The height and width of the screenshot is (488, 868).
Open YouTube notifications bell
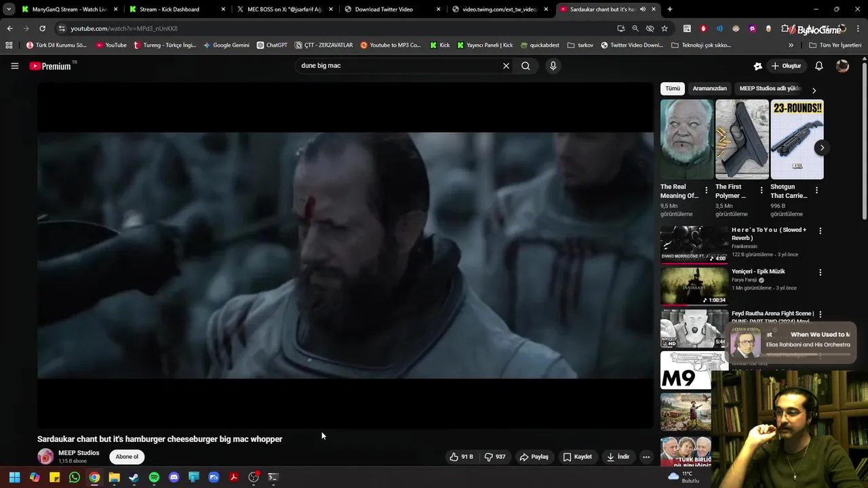[818, 66]
